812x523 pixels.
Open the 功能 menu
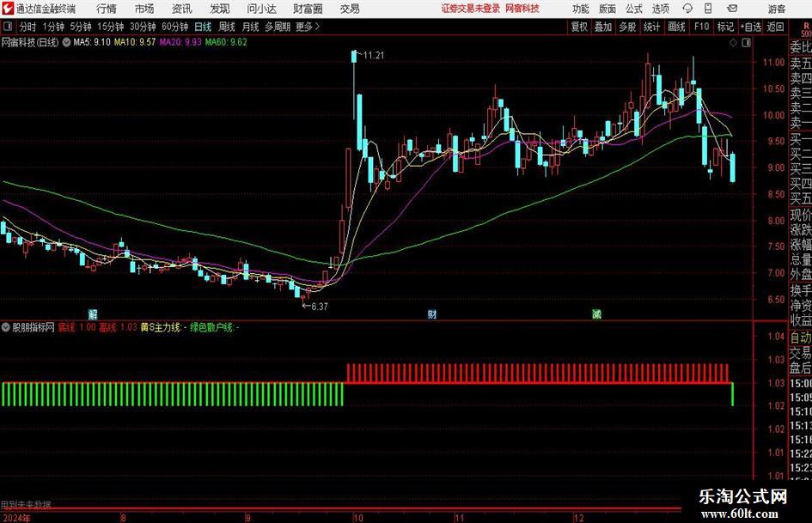click(x=581, y=9)
